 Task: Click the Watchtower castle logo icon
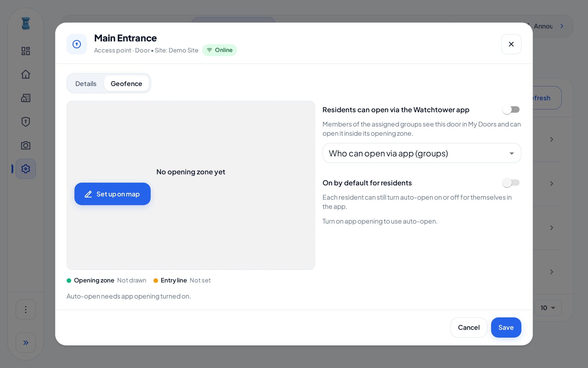tap(25, 23)
